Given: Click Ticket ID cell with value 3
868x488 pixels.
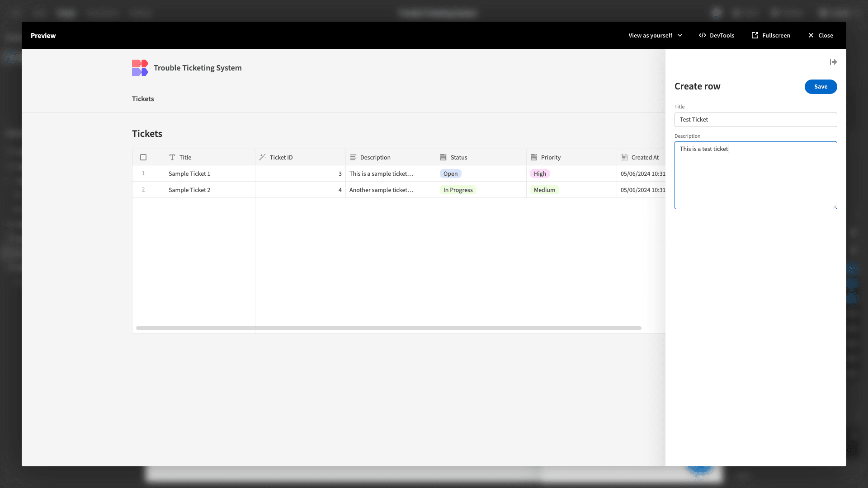Looking at the screenshot, I should point(300,174).
